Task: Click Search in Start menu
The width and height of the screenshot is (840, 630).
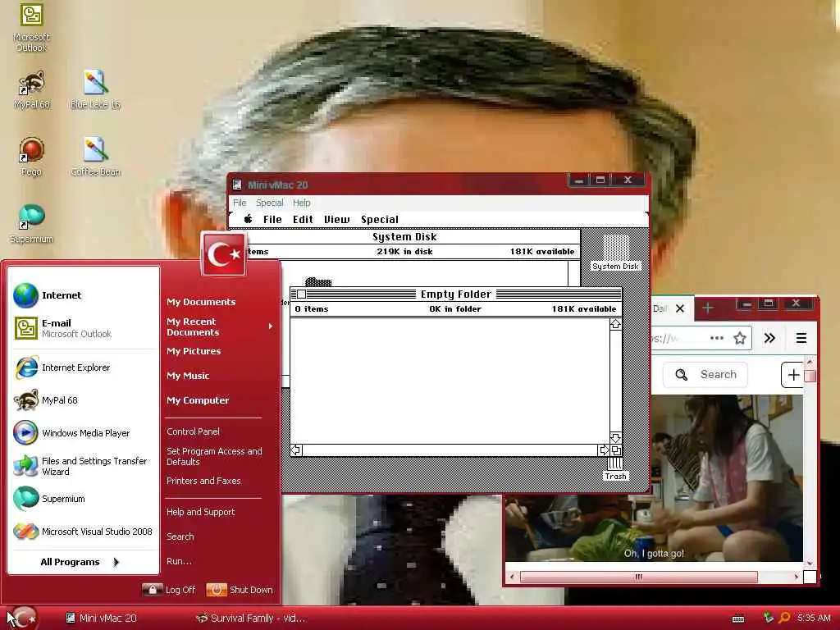Action: click(180, 536)
